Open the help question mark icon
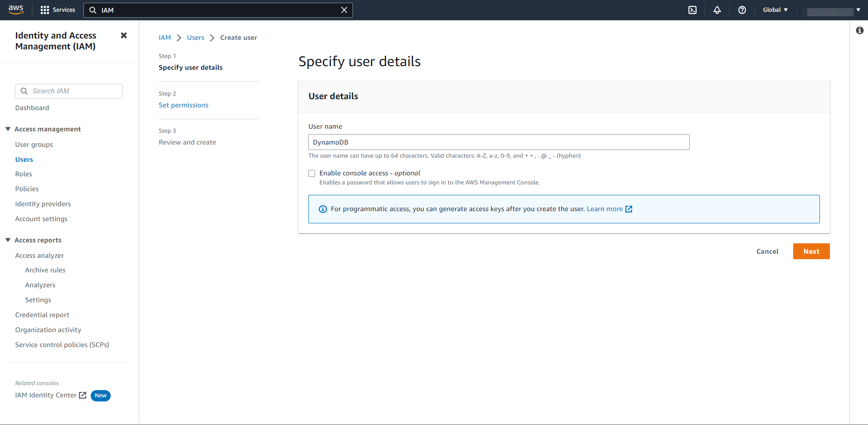The width and height of the screenshot is (868, 425). pos(742,10)
